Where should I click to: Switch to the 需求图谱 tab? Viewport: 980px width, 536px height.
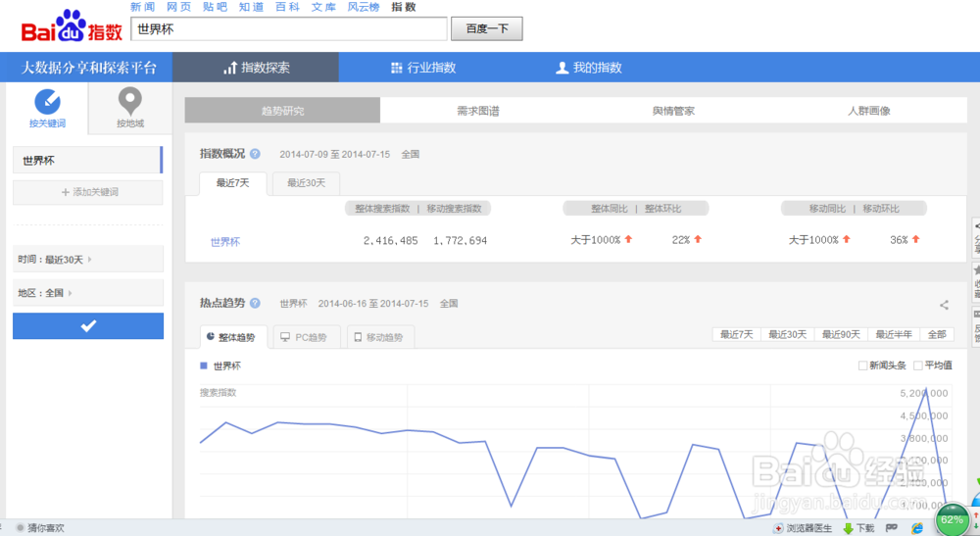478,111
